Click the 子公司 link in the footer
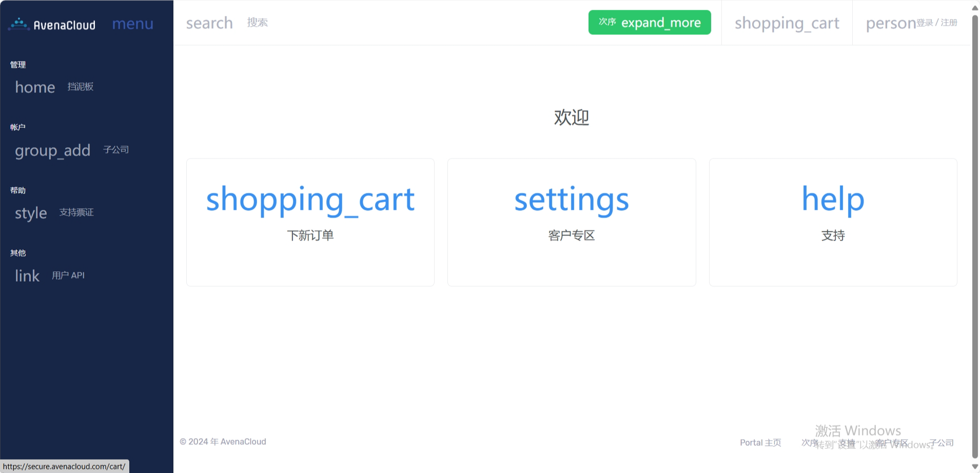The width and height of the screenshot is (980, 473). [942, 443]
